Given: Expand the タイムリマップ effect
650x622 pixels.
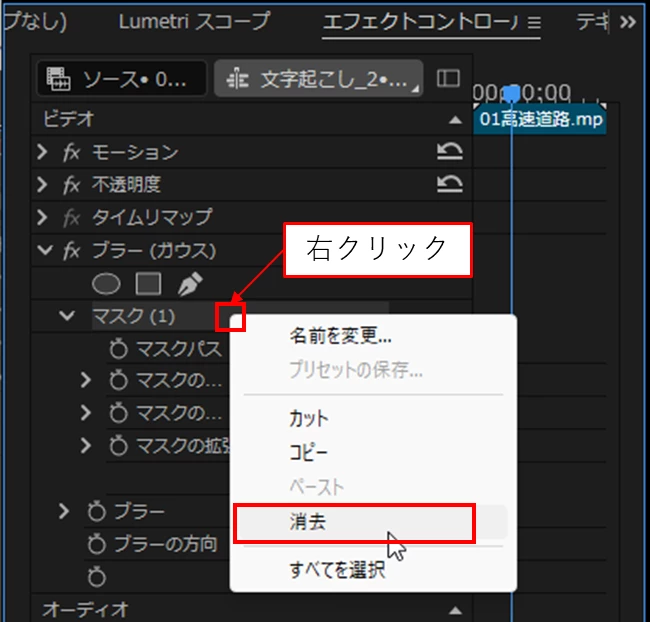Looking at the screenshot, I should click(x=42, y=218).
